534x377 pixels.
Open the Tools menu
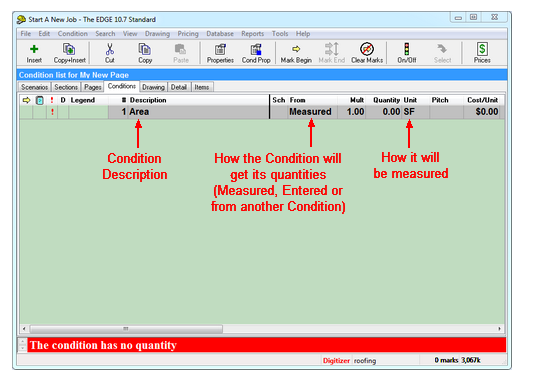point(280,34)
